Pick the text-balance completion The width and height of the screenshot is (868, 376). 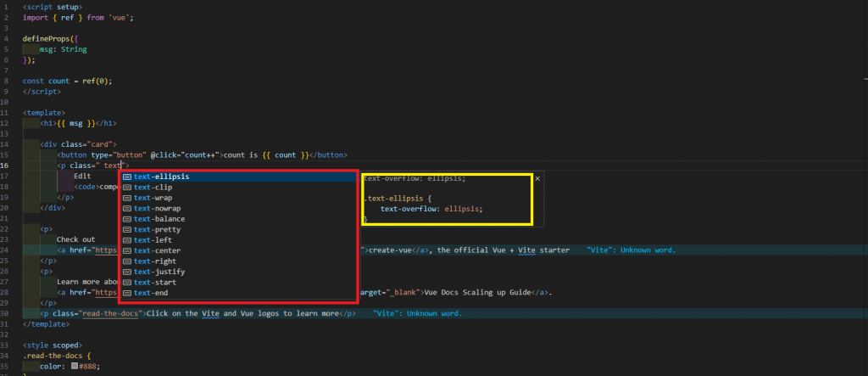238,219
